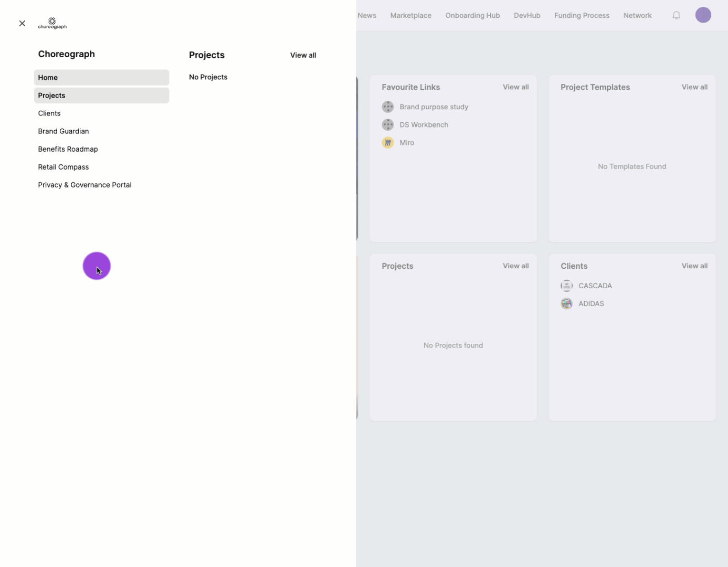Click the Miro icon
This screenshot has height=567, width=728.
coord(387,143)
